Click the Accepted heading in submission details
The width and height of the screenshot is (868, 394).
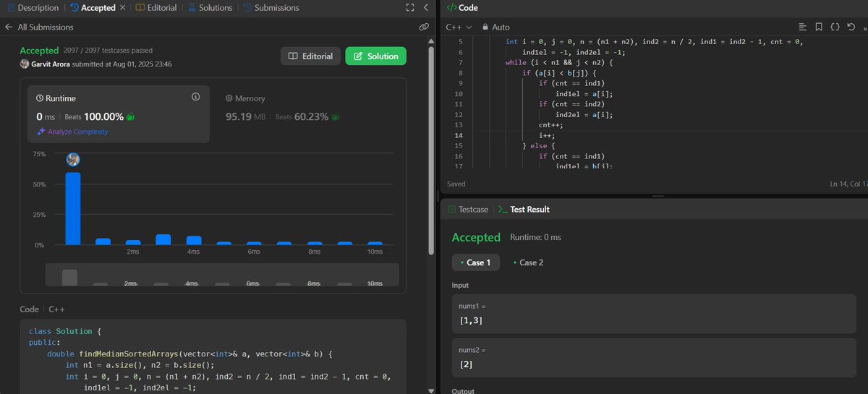(39, 51)
